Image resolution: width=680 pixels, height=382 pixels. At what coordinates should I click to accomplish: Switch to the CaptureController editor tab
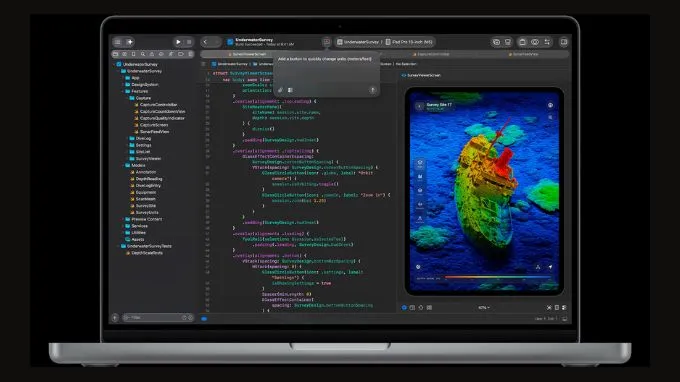point(431,54)
